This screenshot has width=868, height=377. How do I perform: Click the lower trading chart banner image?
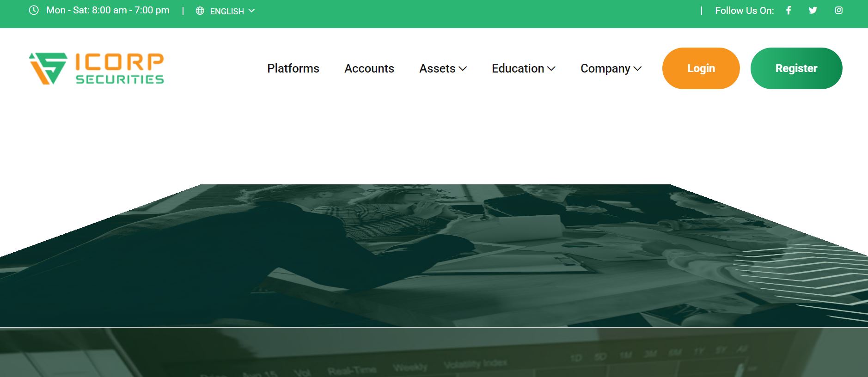(434, 353)
